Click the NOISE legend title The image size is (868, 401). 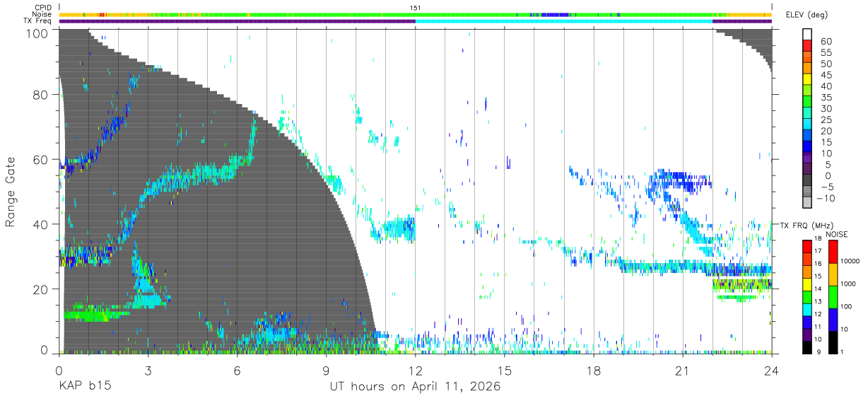pos(838,234)
